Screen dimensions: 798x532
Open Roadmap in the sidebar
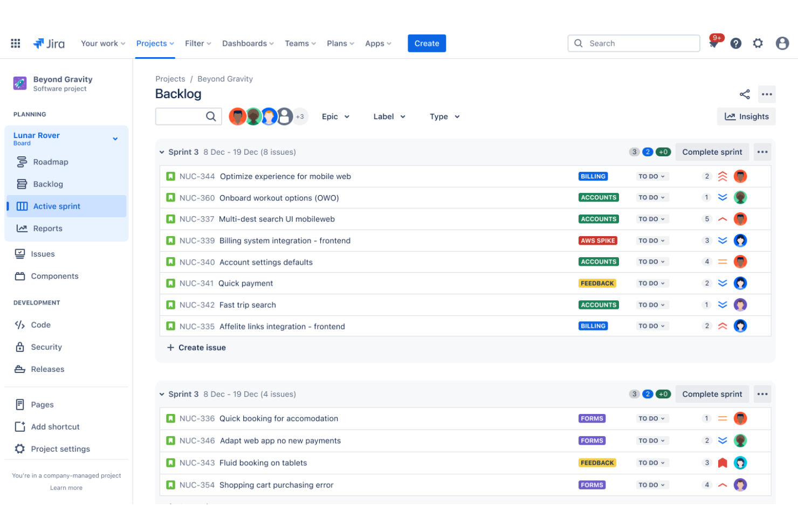pyautogui.click(x=66, y=162)
